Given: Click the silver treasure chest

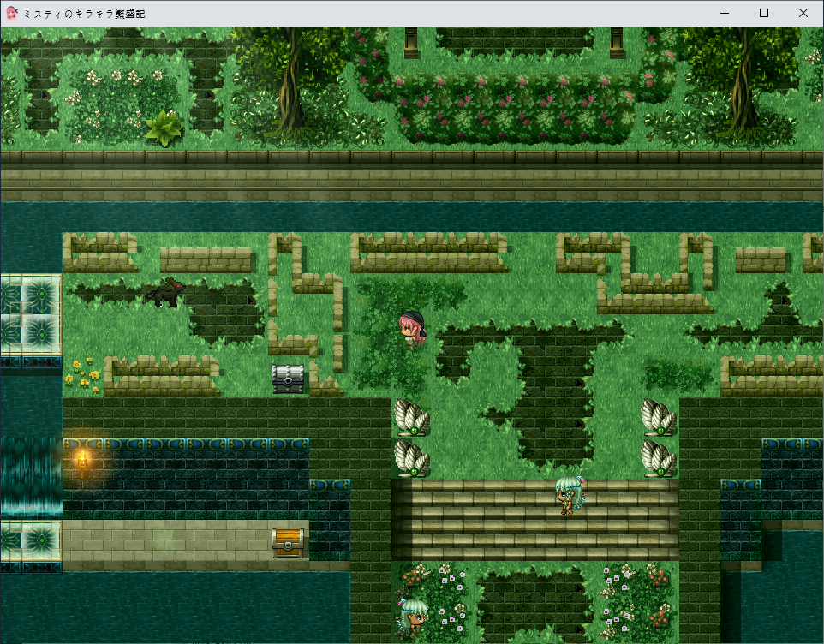Looking at the screenshot, I should point(288,379).
